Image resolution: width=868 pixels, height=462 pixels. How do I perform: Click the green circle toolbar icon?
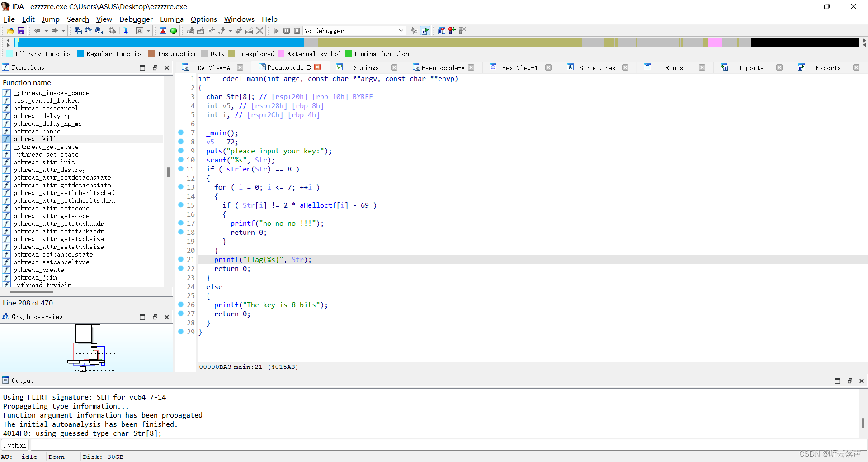[174, 31]
